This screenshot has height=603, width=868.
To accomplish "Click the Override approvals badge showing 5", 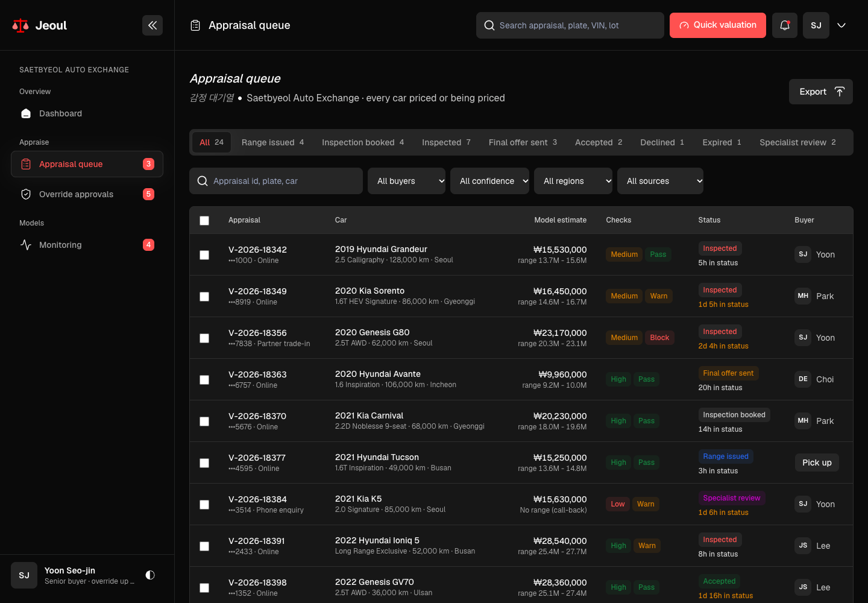I will [x=148, y=194].
